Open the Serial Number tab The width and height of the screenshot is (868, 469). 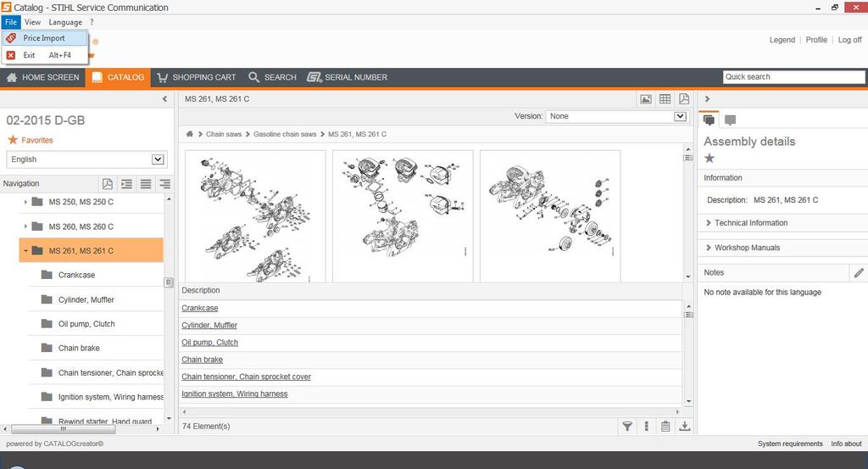(347, 77)
